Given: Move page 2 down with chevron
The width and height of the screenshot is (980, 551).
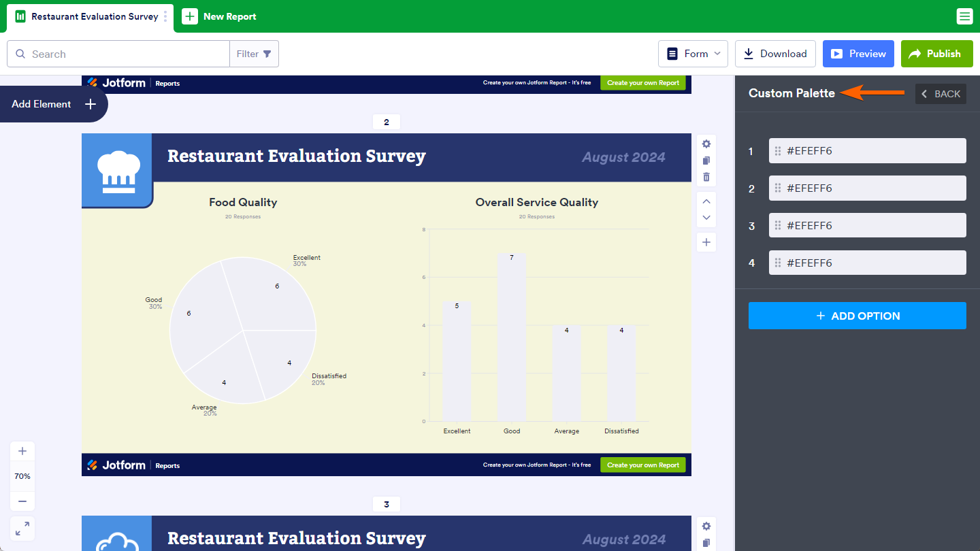Looking at the screenshot, I should coord(706,218).
